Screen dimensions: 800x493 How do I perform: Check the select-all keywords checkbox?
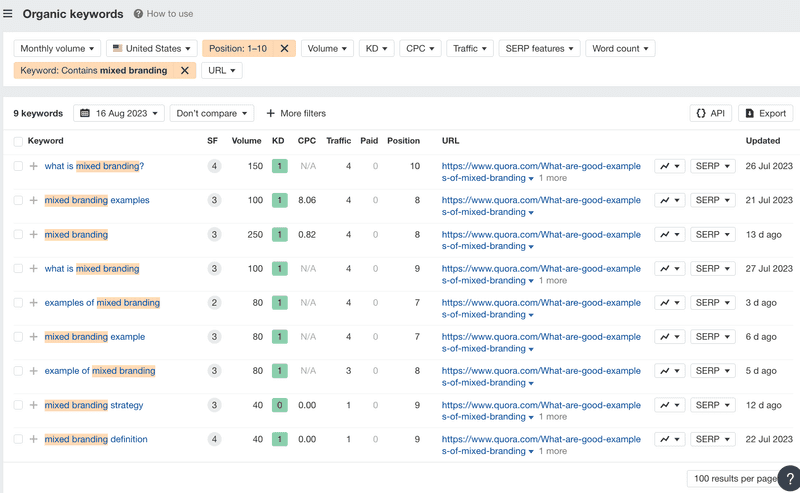[18, 141]
